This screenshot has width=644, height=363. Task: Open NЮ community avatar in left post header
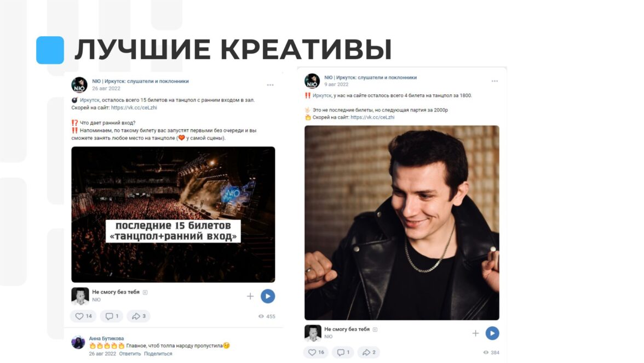point(79,85)
